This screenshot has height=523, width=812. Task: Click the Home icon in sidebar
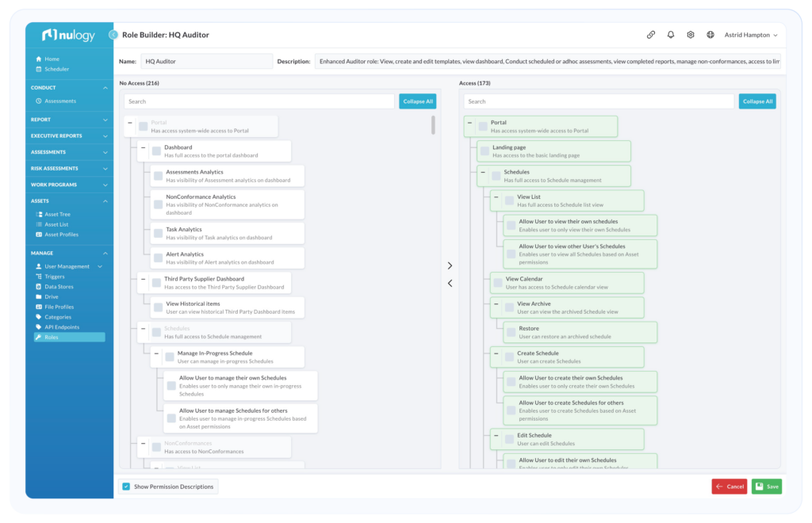[x=38, y=59]
